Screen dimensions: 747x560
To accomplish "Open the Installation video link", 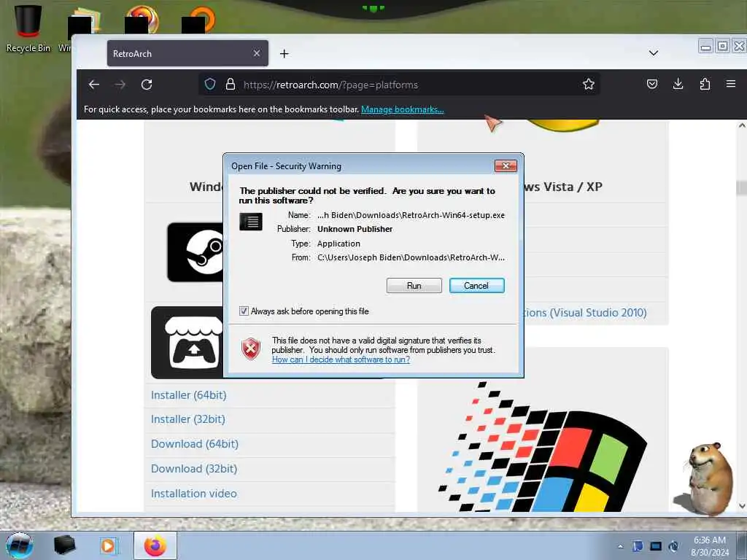I will [x=193, y=494].
